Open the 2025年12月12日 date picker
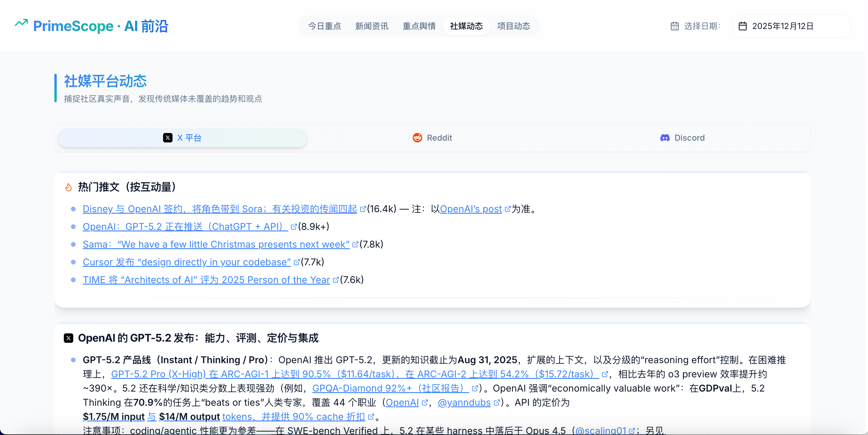Viewport: 868px width, 435px height. (x=791, y=26)
